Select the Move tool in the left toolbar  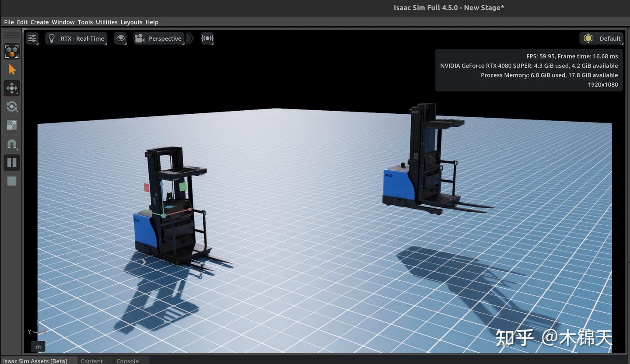coord(12,88)
